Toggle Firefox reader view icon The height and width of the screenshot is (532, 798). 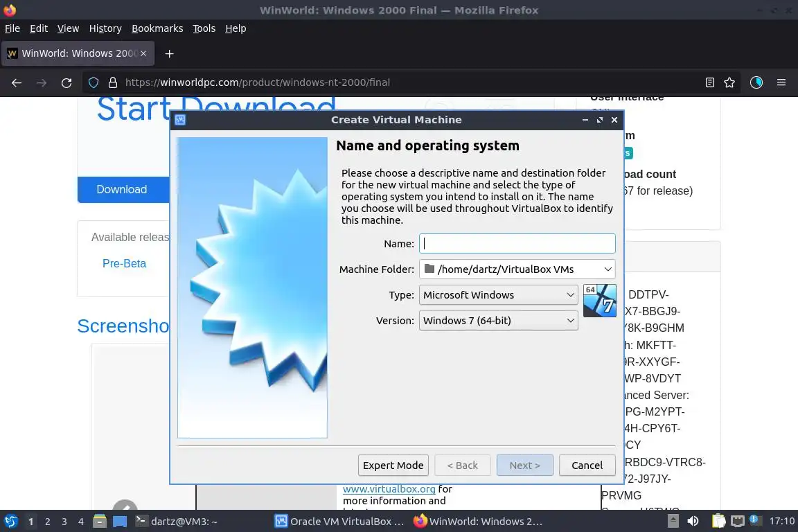pyautogui.click(x=710, y=82)
